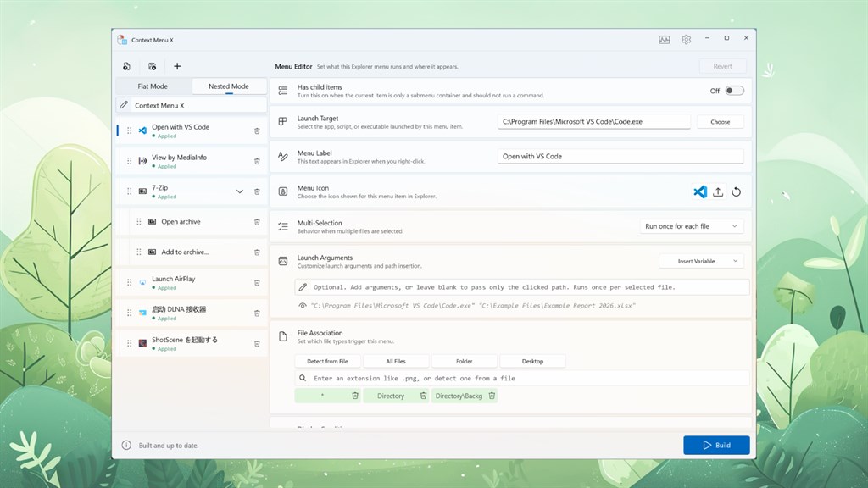
Task: Click the launch arguments input field
Action: pos(522,287)
